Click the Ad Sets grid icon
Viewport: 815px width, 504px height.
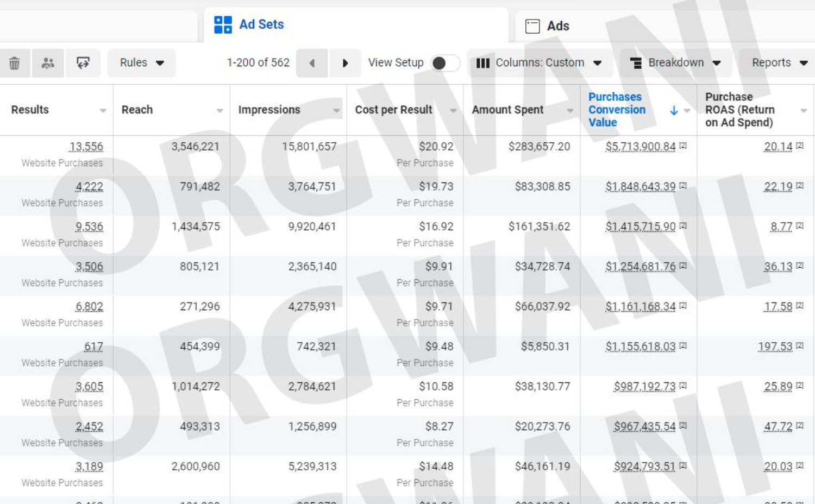pyautogui.click(x=223, y=24)
